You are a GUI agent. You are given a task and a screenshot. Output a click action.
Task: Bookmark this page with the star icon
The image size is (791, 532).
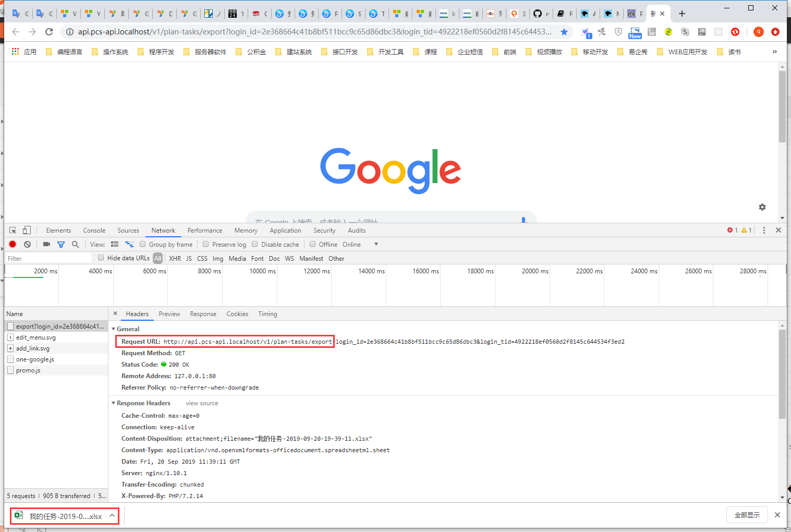tap(564, 32)
